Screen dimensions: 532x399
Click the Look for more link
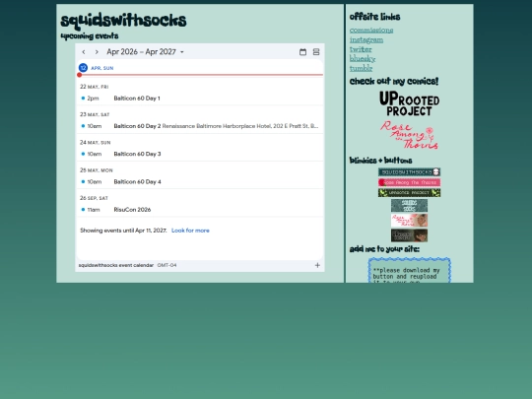190,231
